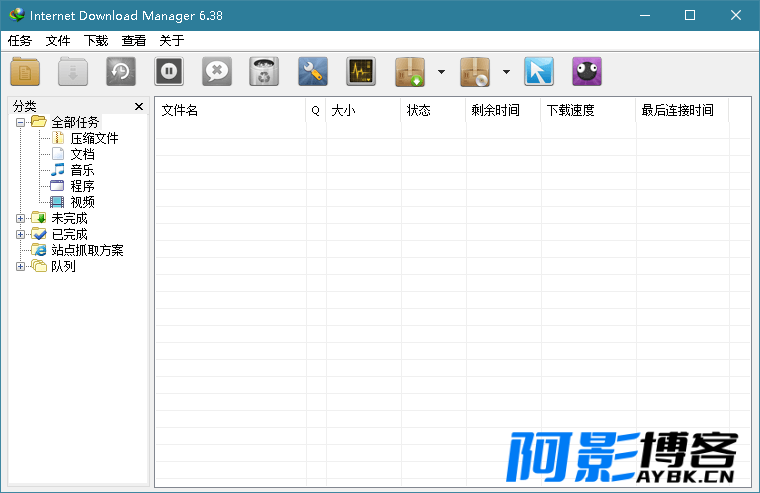Image resolution: width=760 pixels, height=493 pixels.
Task: Click the IDM title bar app icon
Action: click(x=16, y=15)
